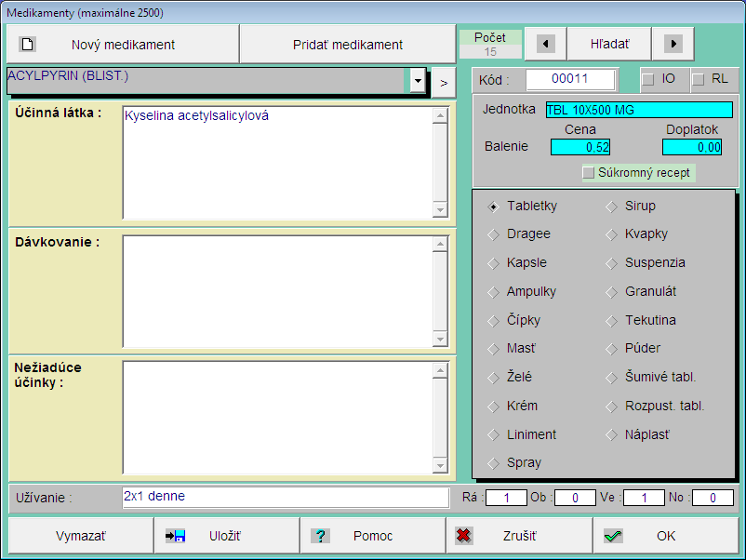Click the Užívanie field '2x1 denne'
The height and width of the screenshot is (560, 746).
[x=286, y=497]
